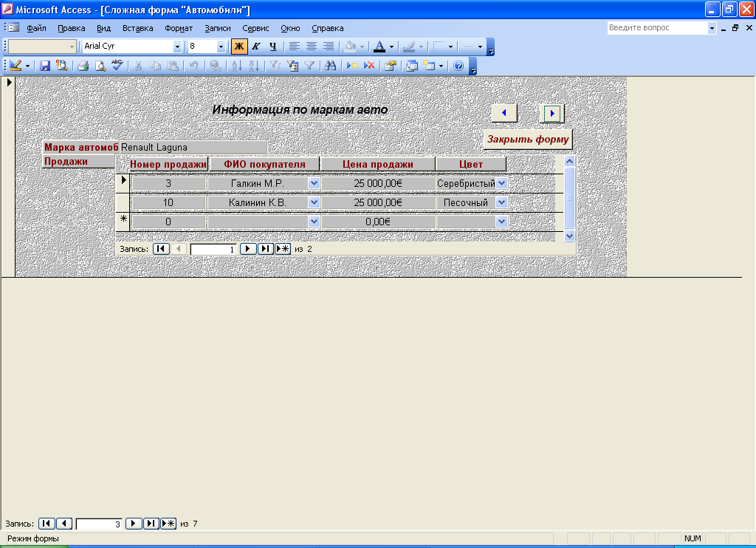Open the Вставка menu
This screenshot has height=548, width=756.
pyautogui.click(x=138, y=29)
